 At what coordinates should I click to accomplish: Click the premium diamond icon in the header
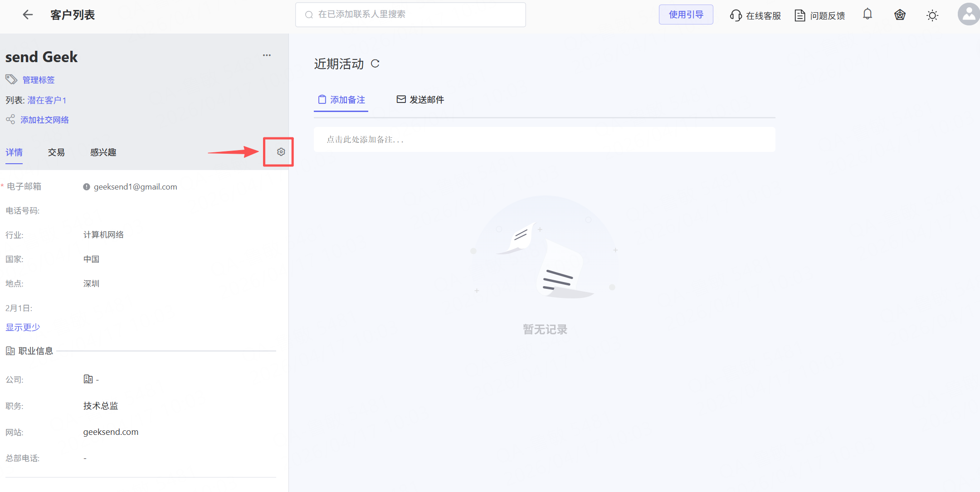pos(900,15)
